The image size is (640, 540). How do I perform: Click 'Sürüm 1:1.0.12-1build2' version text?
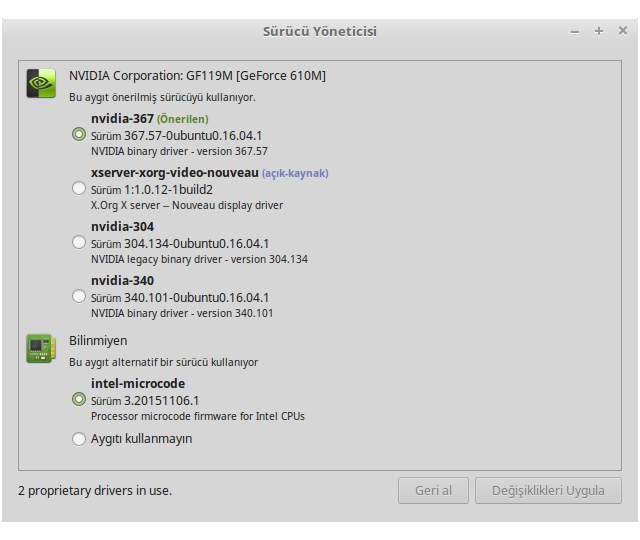point(152,190)
